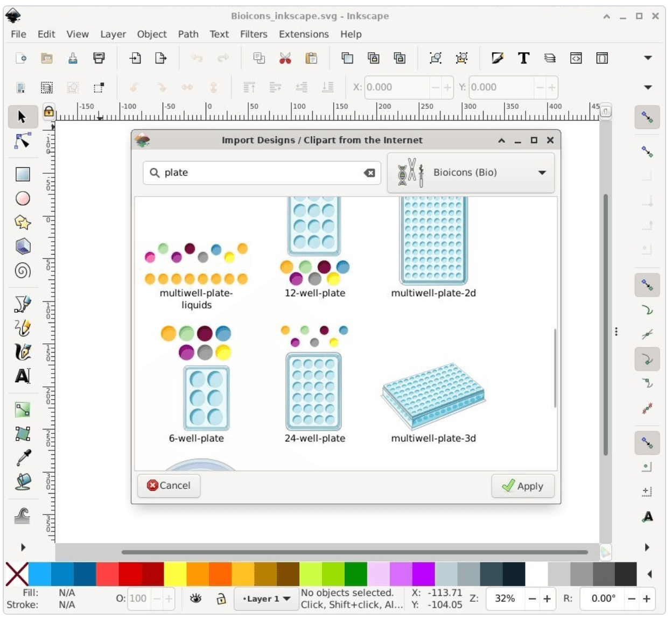
Task: Toggle the current layer lock
Action: pos(221,599)
